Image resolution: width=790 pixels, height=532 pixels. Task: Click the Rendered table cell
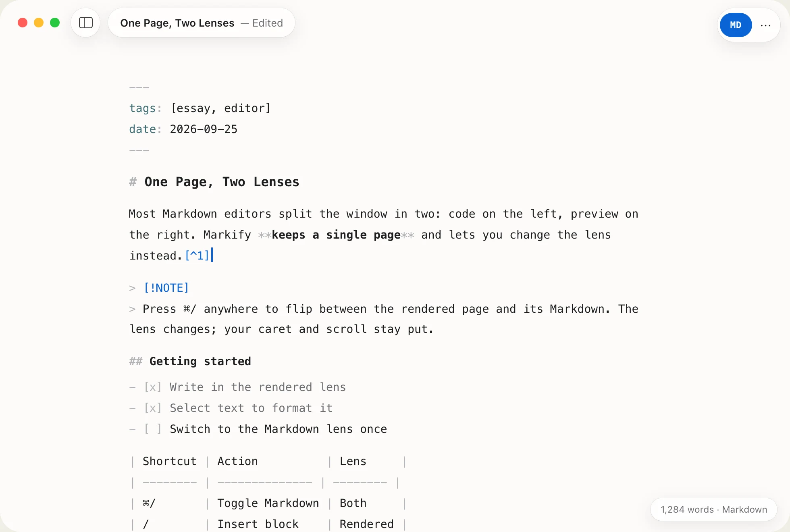click(367, 524)
